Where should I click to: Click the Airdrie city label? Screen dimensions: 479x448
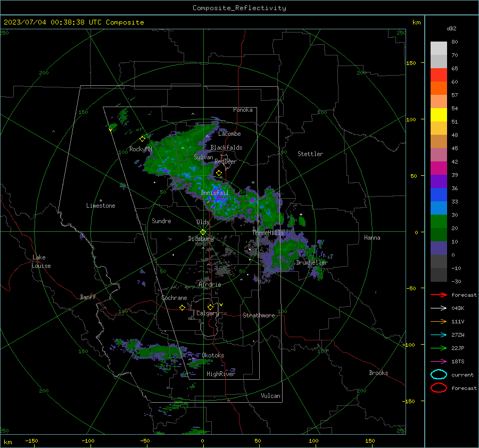coord(210,284)
